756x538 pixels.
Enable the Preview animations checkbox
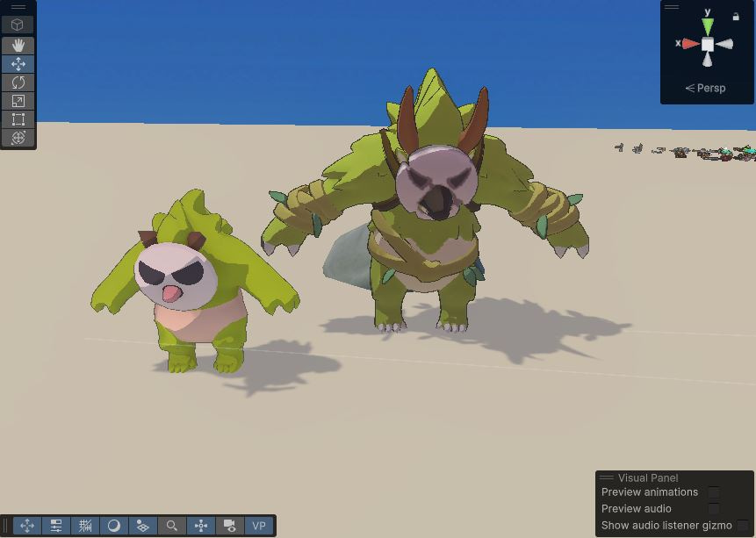tap(714, 492)
